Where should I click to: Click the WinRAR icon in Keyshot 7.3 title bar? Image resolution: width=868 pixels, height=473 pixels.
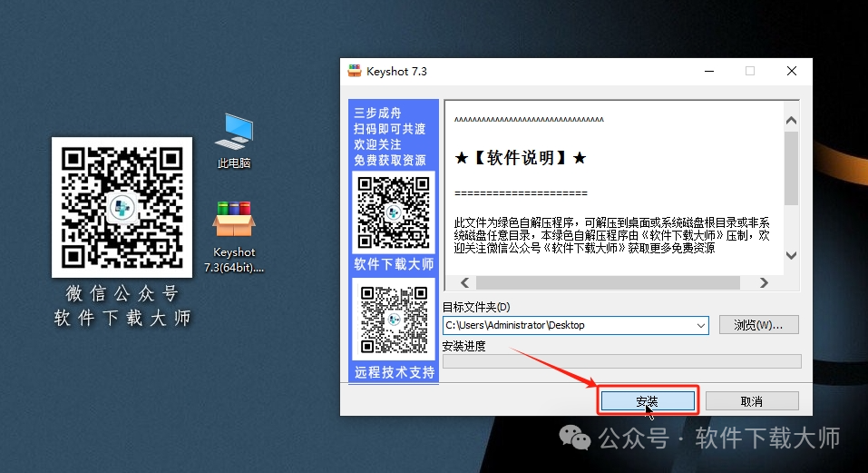coord(355,71)
